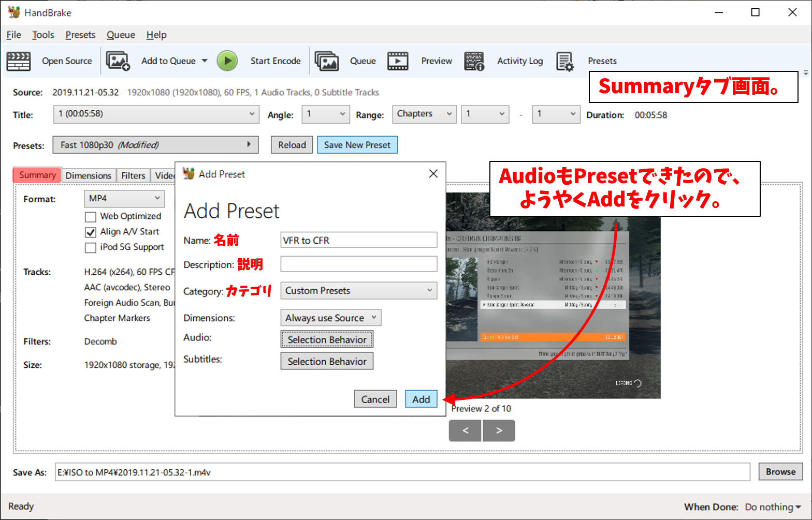Click the Activity Log label
The height and width of the screenshot is (520, 812).
coord(520,61)
